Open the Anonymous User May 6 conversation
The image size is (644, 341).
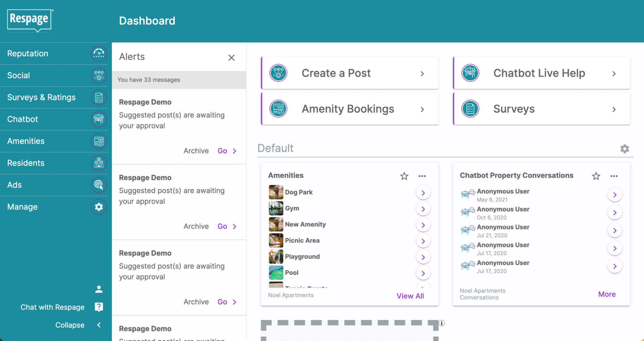[x=615, y=194]
